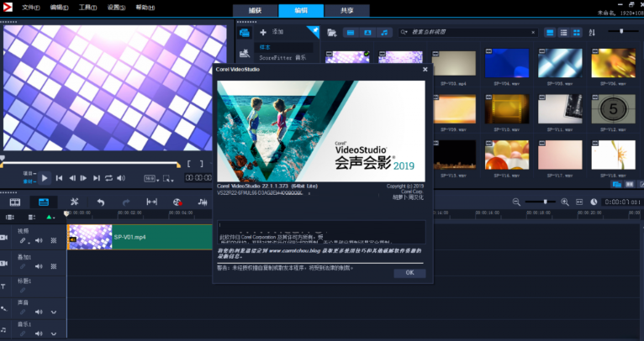Screen dimensions: 644x341
Task: Click the undo arrow in timeline toolbar
Action: (x=101, y=202)
